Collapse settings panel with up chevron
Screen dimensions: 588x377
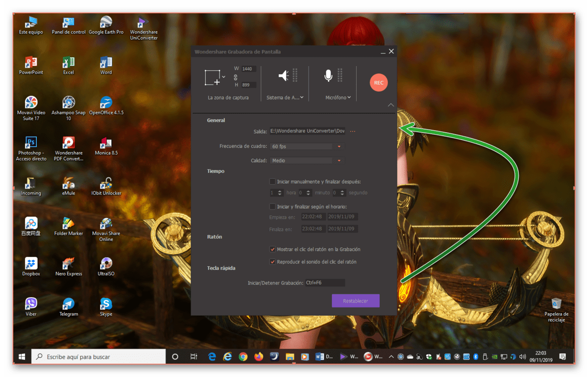tap(391, 105)
